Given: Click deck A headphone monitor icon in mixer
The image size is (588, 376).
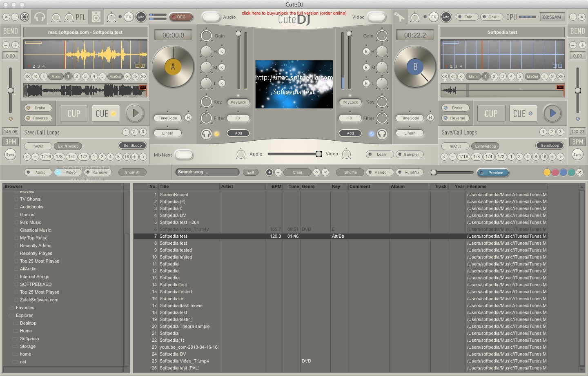Looking at the screenshot, I should 207,134.
